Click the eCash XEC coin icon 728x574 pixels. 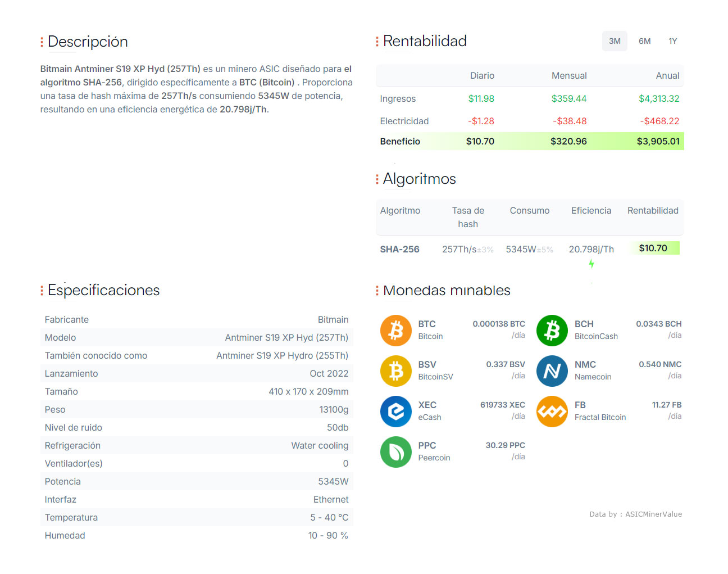click(396, 412)
